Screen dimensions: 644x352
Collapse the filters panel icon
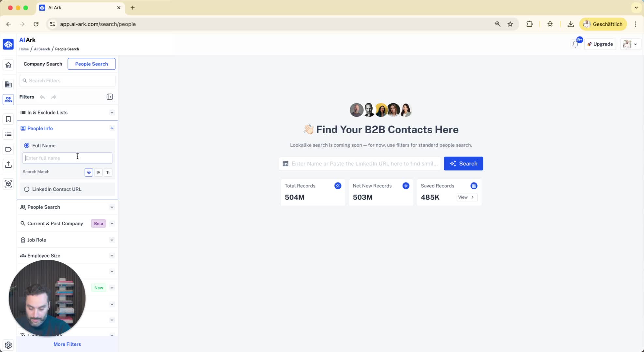pos(110,97)
